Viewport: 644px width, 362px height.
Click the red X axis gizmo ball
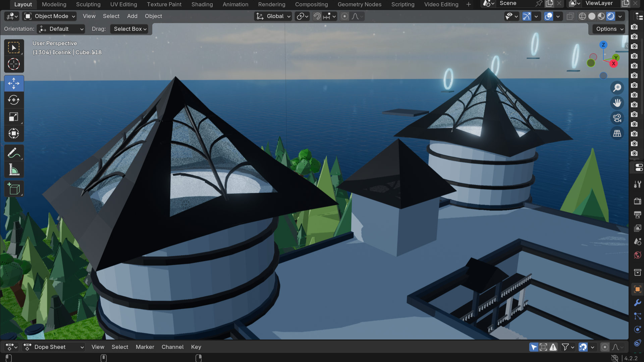pos(613,64)
